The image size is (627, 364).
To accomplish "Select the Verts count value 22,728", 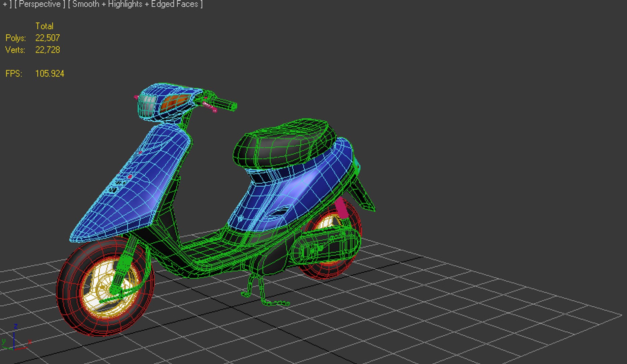I will pyautogui.click(x=48, y=50).
